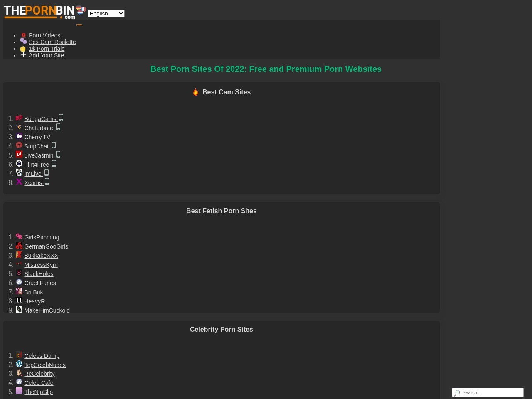Viewport: 532px width, 399px height.
Task: Open the Add Your Site menu link
Action: [x=46, y=55]
